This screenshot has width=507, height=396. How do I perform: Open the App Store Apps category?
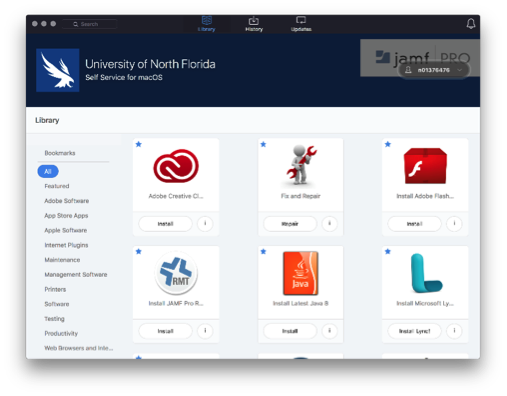pyautogui.click(x=66, y=216)
